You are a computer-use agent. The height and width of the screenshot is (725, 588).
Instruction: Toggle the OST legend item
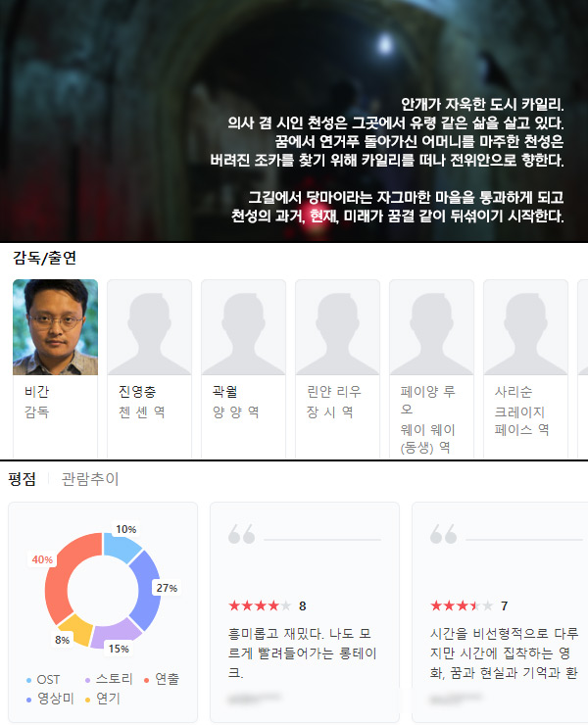[x=43, y=679]
